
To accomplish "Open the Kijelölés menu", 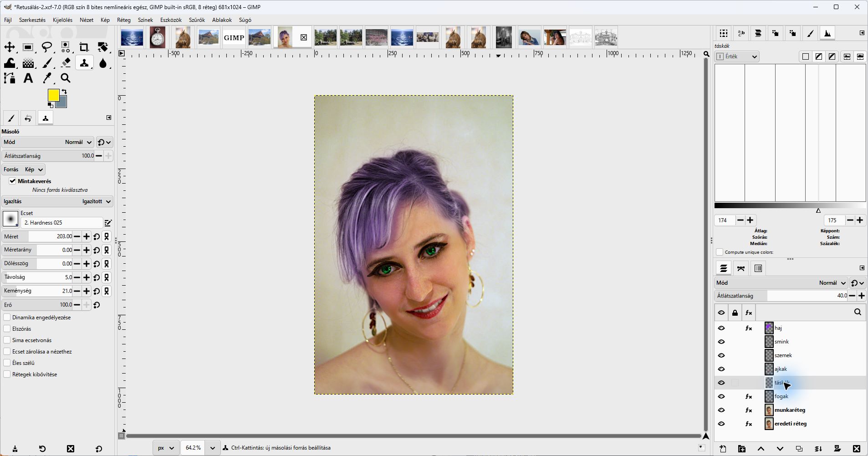I will pyautogui.click(x=62, y=20).
